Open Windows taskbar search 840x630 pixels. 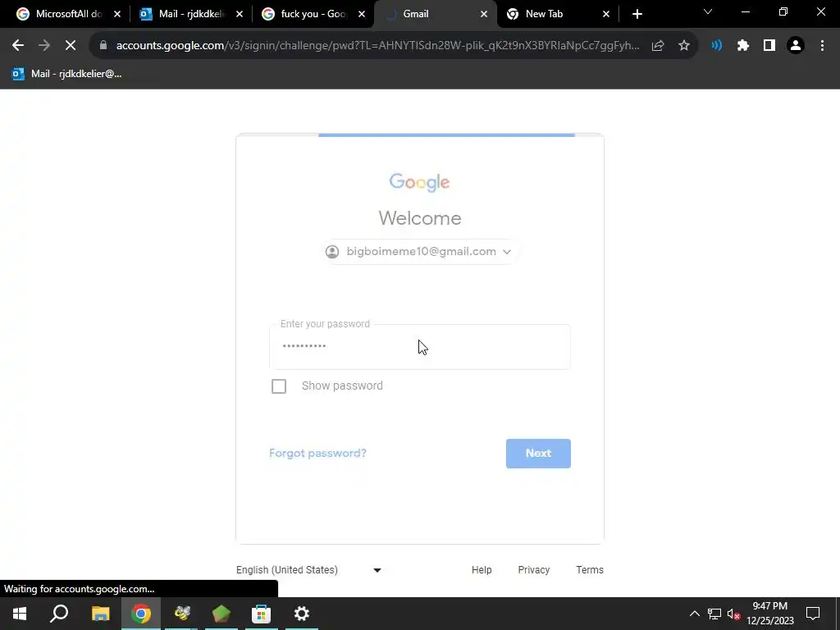tap(59, 614)
